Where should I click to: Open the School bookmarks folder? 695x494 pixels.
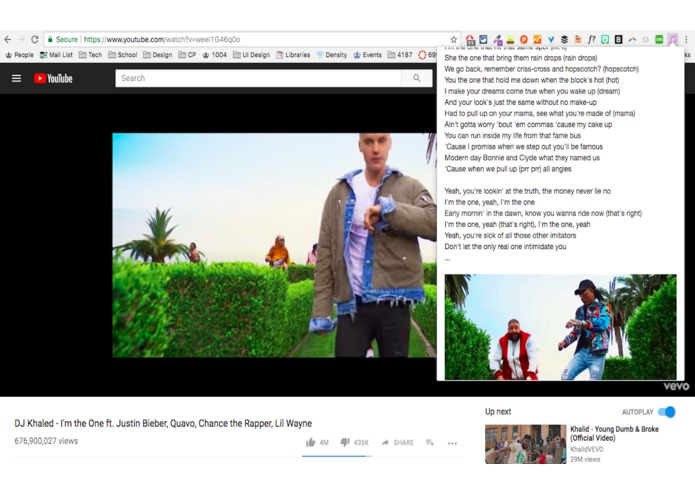click(x=123, y=55)
